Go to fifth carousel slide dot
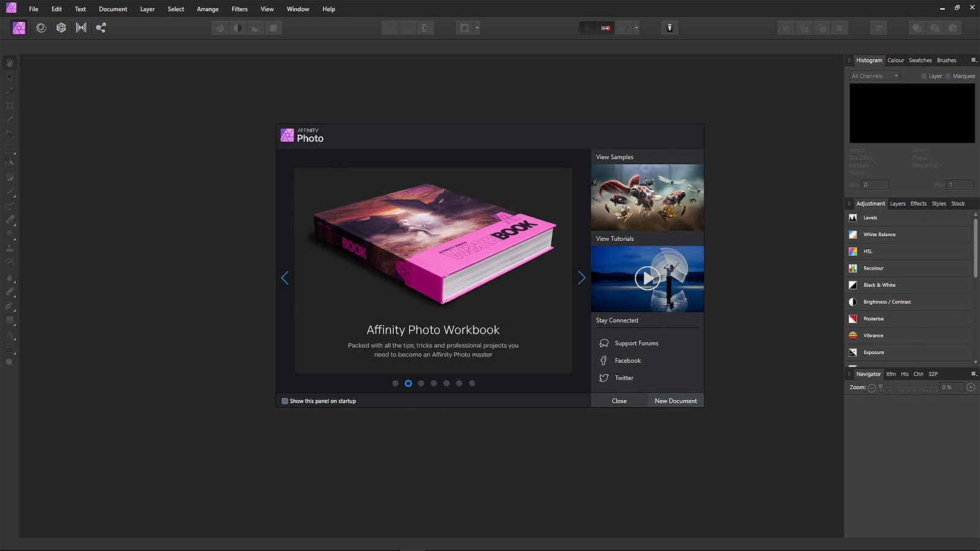Screen dimensions: 980x551 (x=447, y=383)
